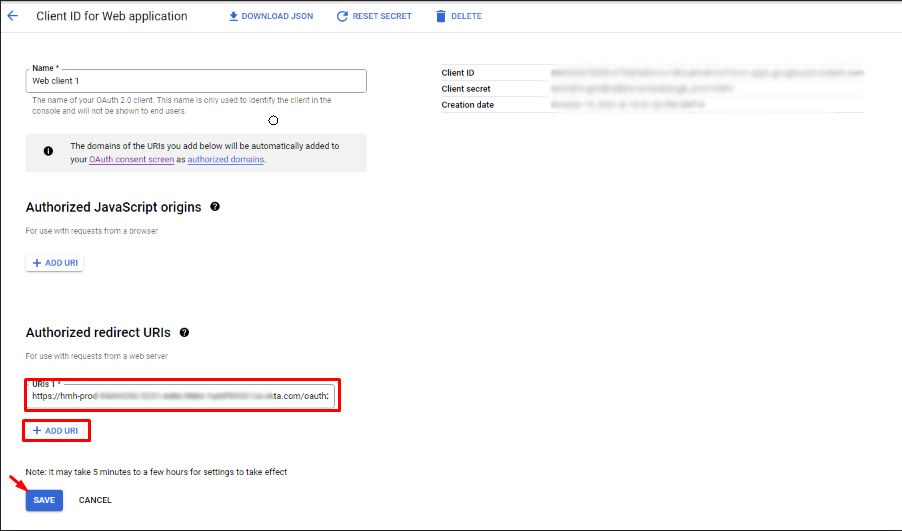This screenshot has width=902, height=531.
Task: Save the OAuth client settings
Action: pyautogui.click(x=44, y=500)
